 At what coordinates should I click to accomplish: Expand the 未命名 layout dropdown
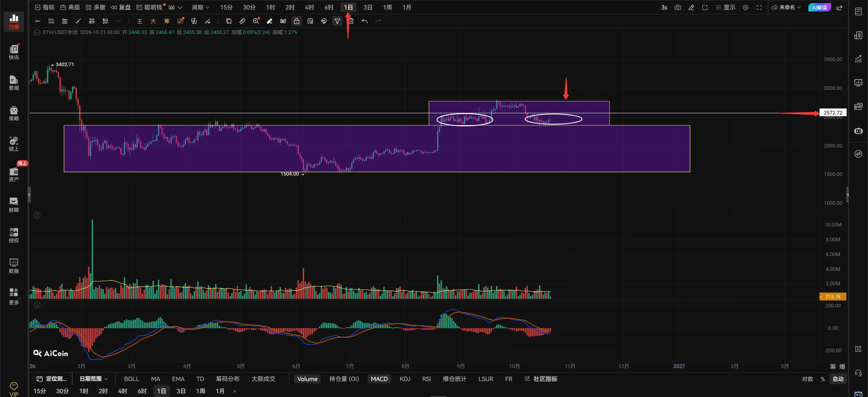click(786, 7)
